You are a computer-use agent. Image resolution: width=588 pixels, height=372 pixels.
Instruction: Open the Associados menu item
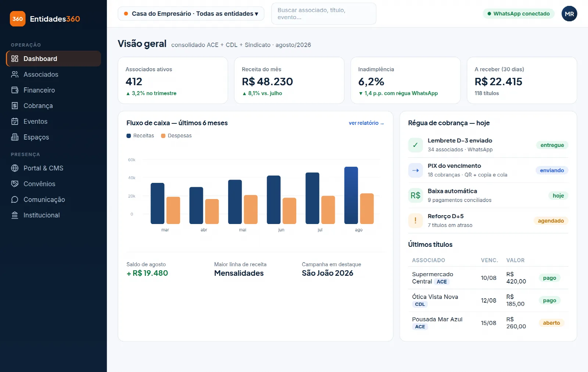(54, 75)
